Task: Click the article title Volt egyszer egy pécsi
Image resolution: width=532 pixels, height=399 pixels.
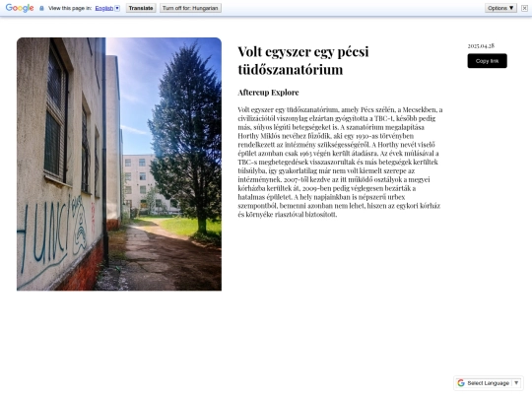Action: tap(303, 60)
